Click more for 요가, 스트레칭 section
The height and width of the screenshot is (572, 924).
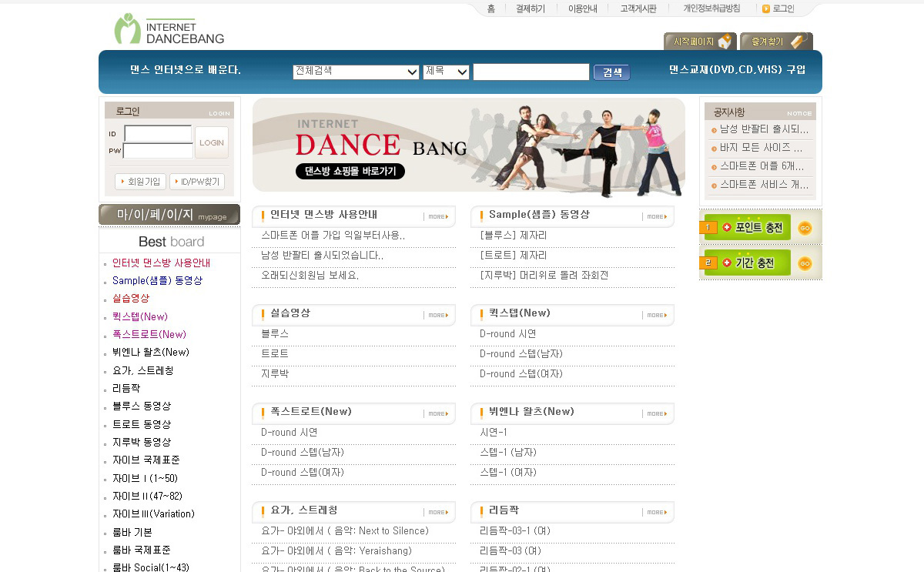(437, 512)
